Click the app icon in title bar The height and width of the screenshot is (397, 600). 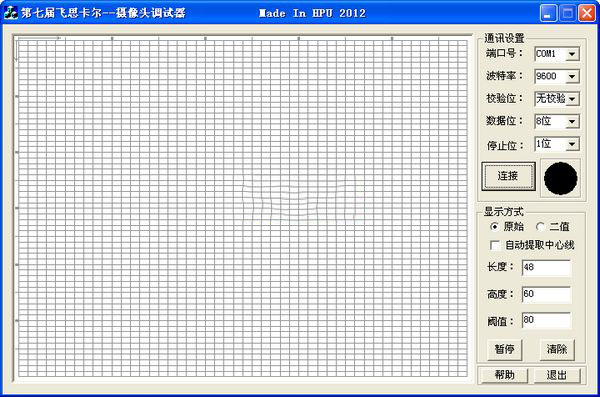(x=10, y=12)
